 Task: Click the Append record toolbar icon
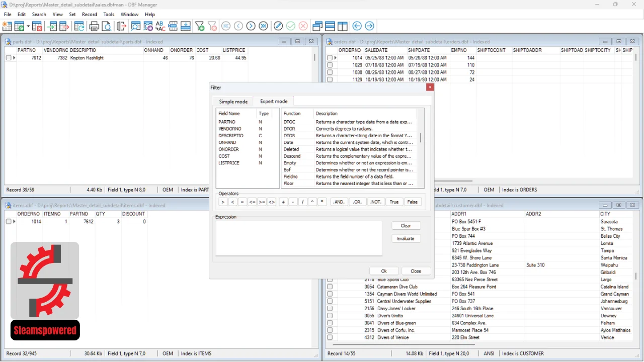click(x=185, y=26)
